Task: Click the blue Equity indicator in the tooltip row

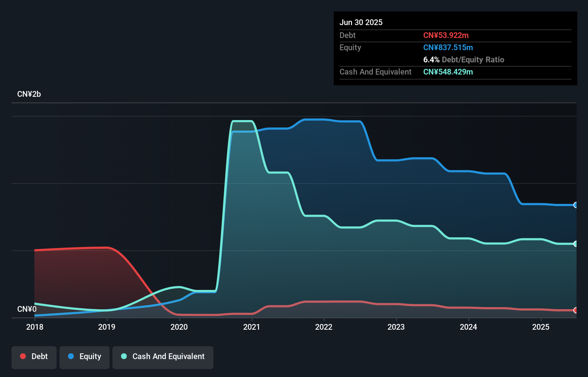Action: (x=448, y=47)
